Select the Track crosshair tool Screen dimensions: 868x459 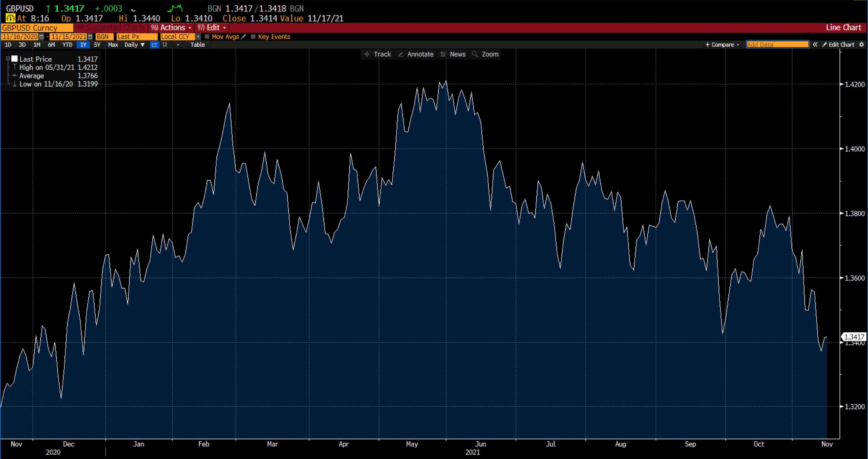point(377,54)
